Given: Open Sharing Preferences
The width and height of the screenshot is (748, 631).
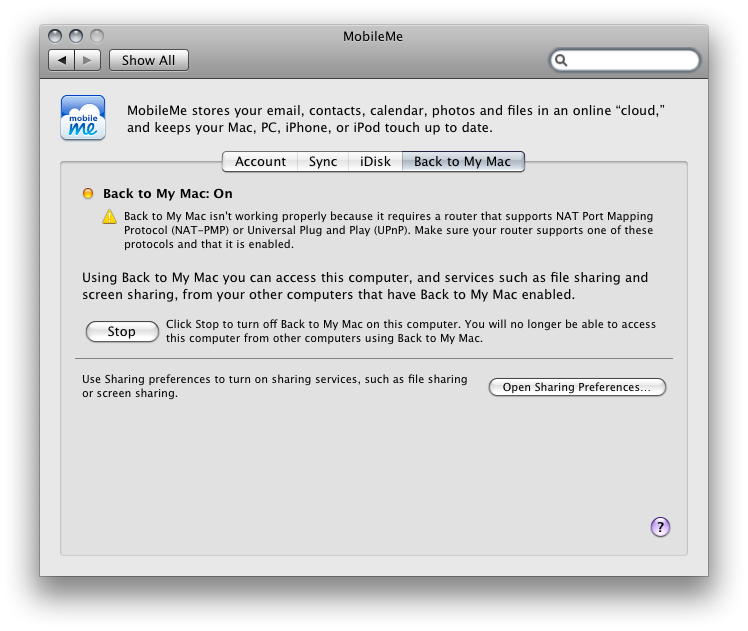Looking at the screenshot, I should click(x=577, y=387).
